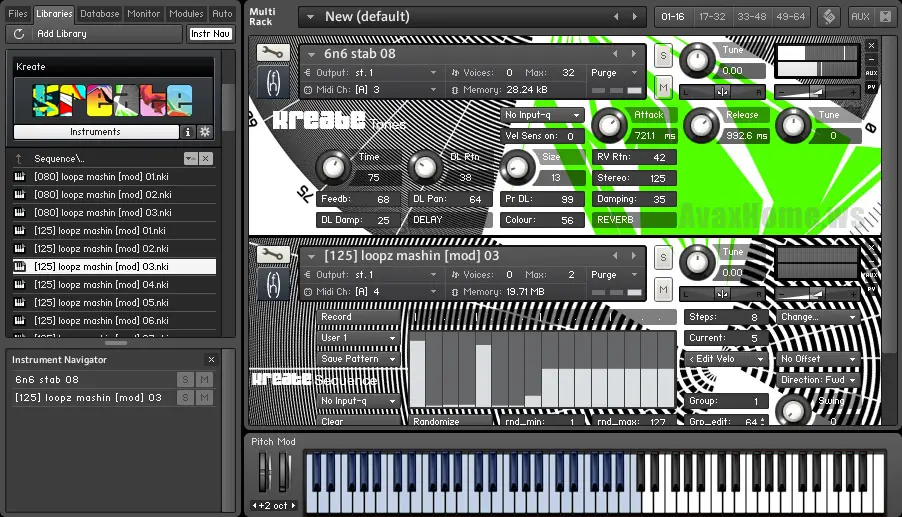Switch to the Database tab

(x=100, y=14)
